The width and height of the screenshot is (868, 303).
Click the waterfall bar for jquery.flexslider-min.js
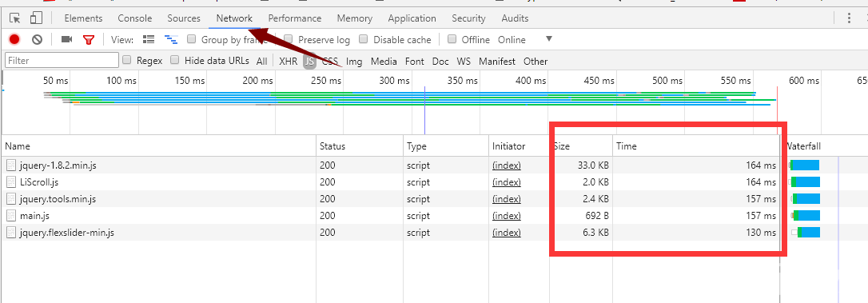tap(806, 233)
